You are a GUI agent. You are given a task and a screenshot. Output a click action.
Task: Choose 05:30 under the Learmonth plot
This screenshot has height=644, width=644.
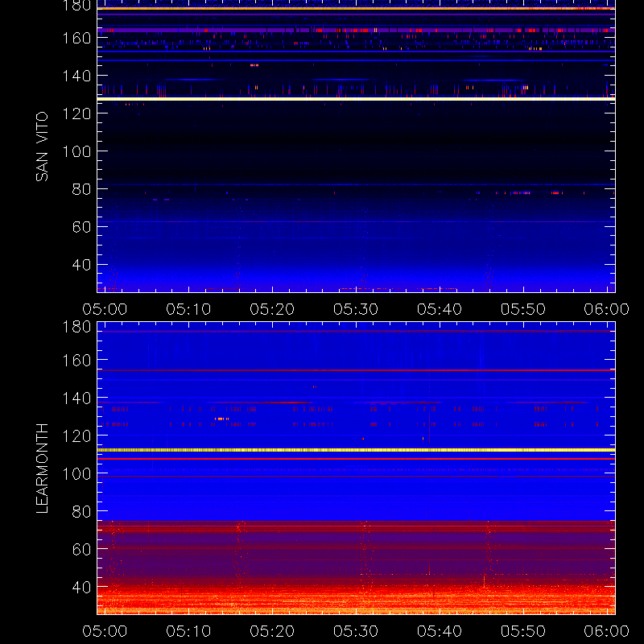coord(356,631)
